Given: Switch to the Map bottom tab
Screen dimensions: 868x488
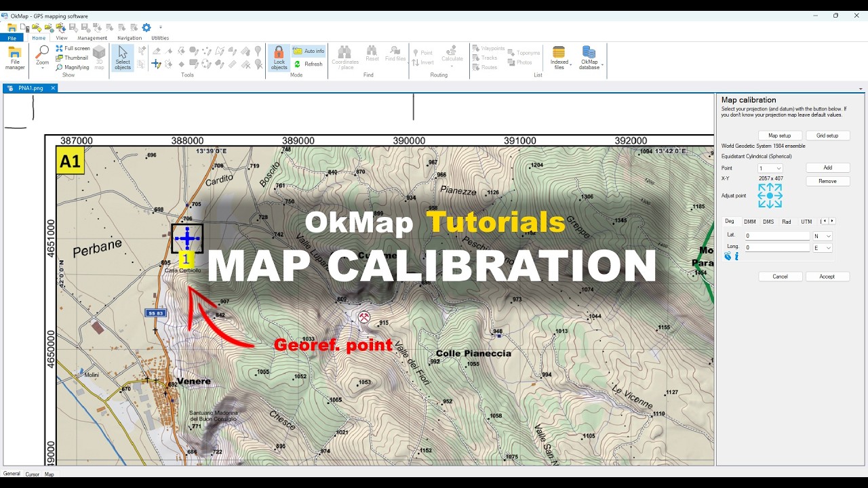Looking at the screenshot, I should tap(50, 474).
